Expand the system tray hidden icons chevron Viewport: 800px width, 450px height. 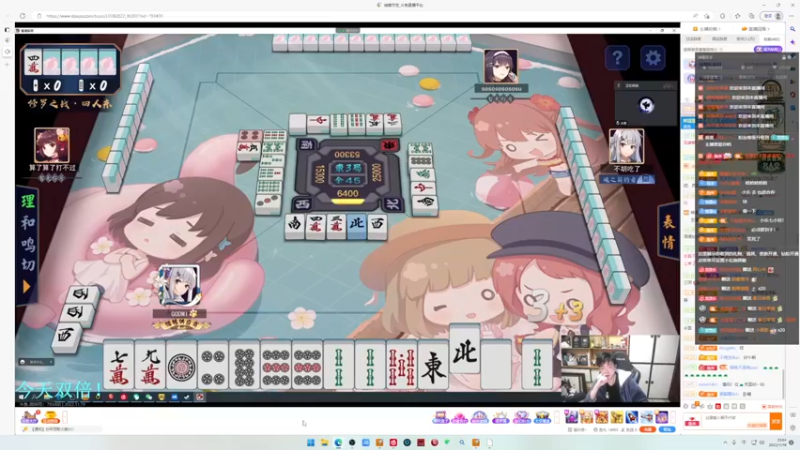725,442
